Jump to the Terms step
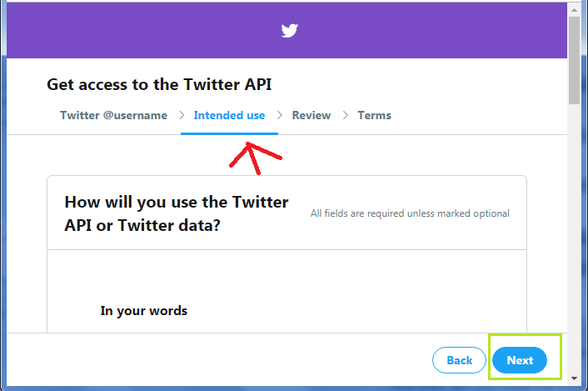 click(x=374, y=115)
